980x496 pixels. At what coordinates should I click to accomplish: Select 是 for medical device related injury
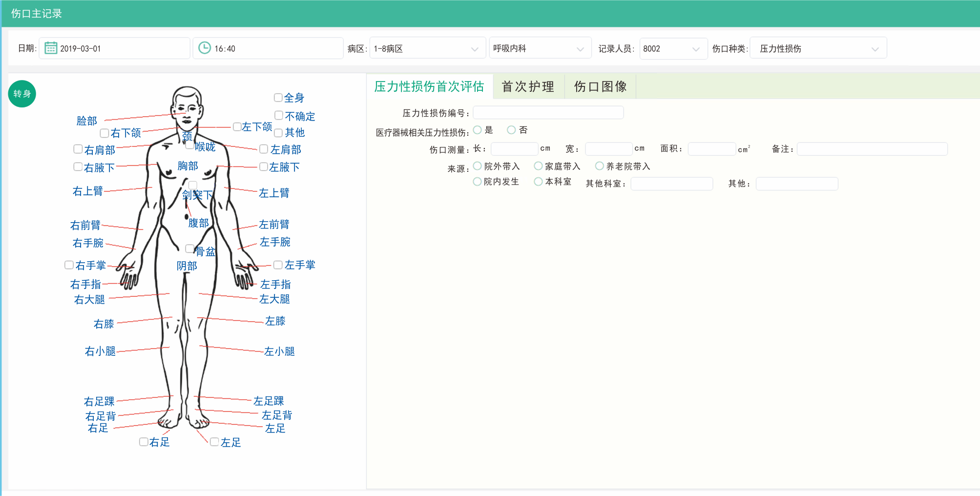478,130
